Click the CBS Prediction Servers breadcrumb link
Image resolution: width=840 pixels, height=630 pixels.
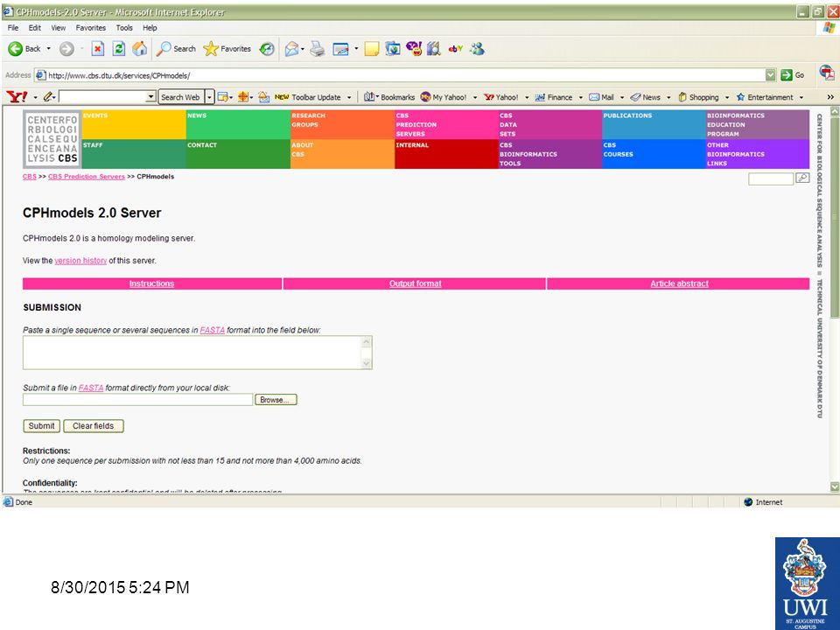click(x=87, y=176)
